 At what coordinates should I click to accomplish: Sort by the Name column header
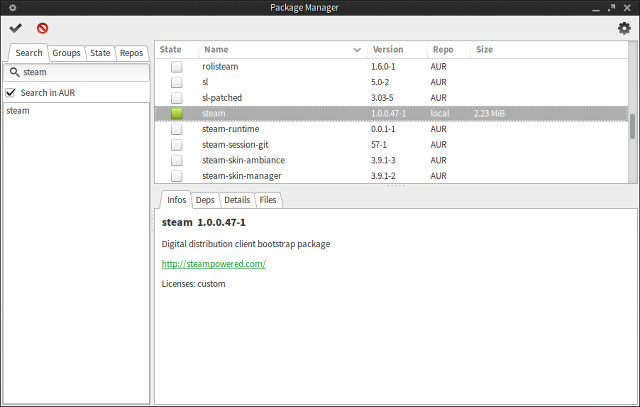point(283,49)
